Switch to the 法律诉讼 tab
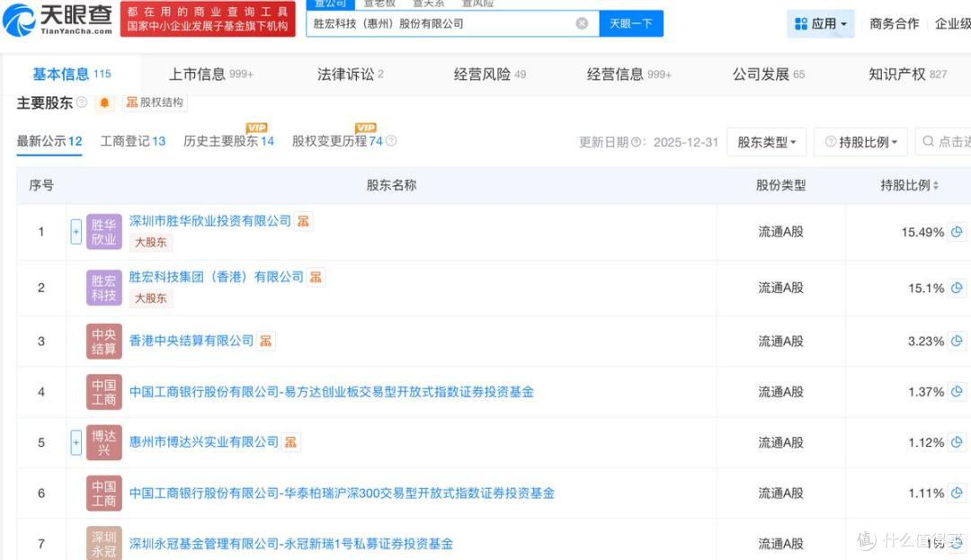 [x=351, y=75]
